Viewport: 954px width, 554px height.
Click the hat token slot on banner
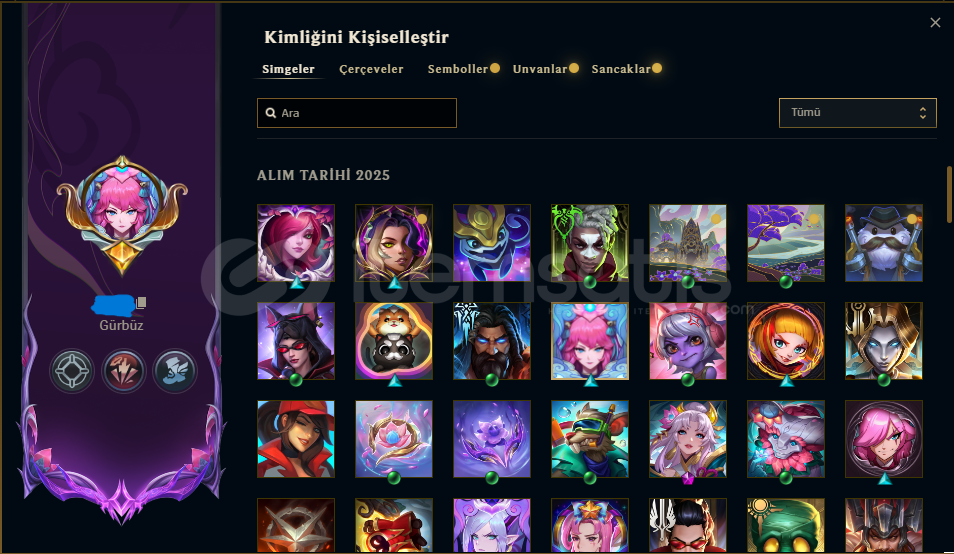(175, 370)
